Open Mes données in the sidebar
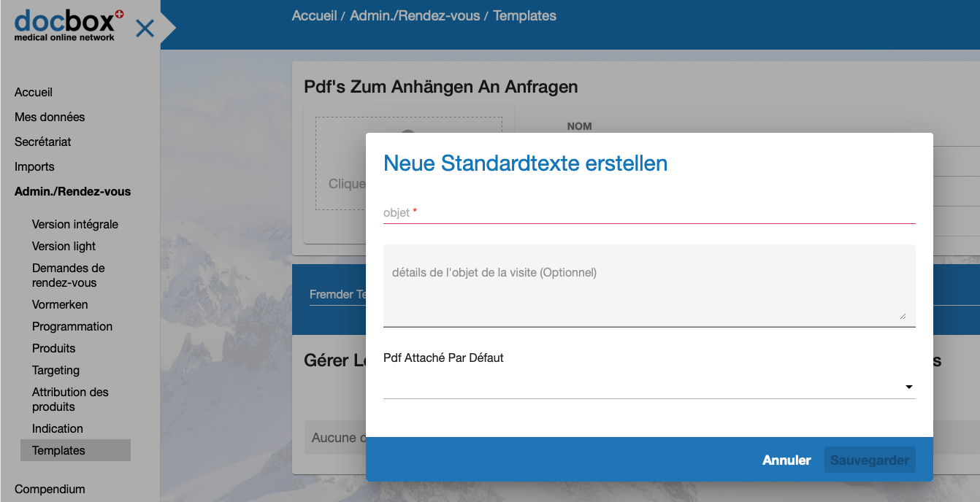Screen dimensions: 980x502 tap(50, 117)
